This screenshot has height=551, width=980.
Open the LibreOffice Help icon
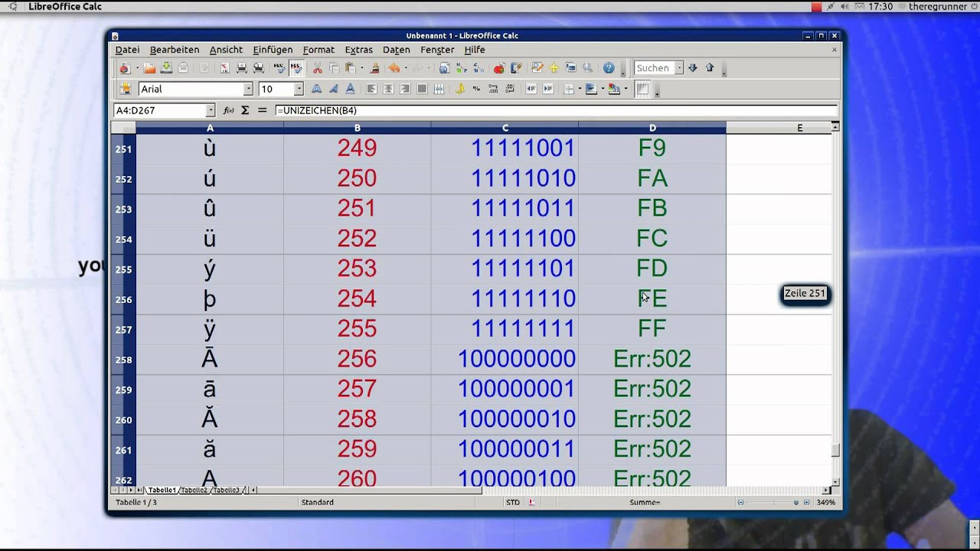[609, 68]
